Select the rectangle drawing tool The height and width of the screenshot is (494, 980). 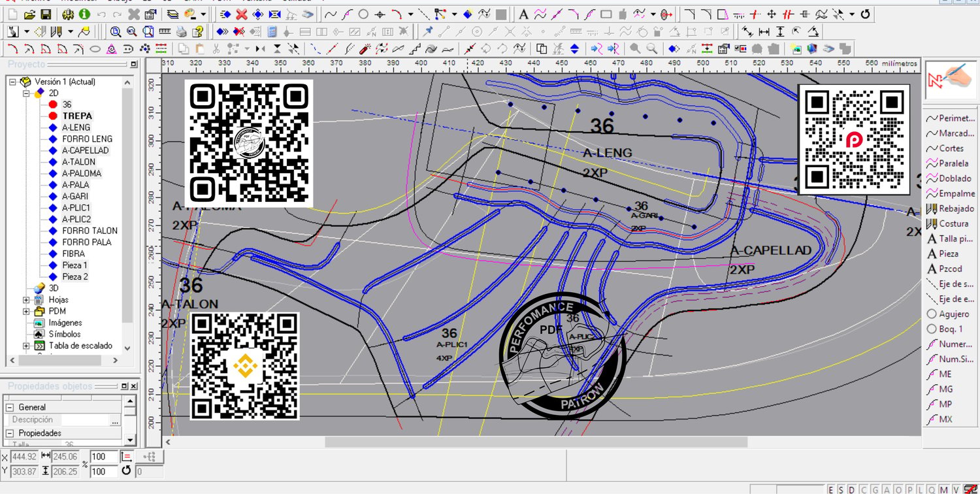click(606, 14)
